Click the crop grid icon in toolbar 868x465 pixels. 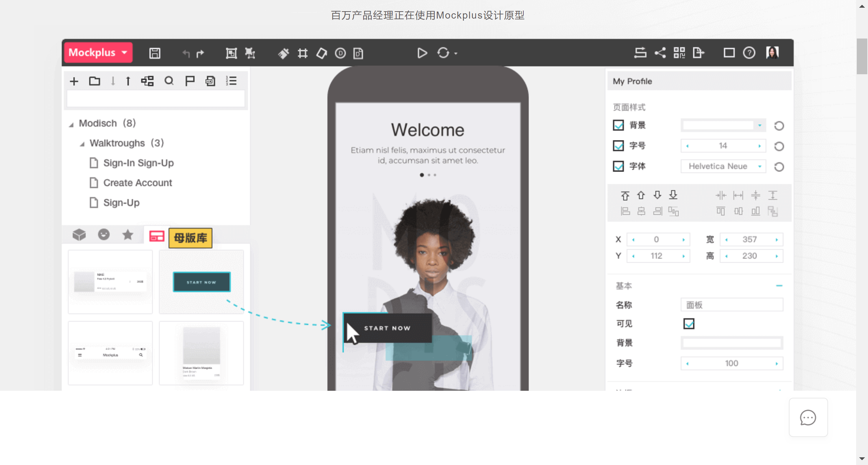[302, 53]
